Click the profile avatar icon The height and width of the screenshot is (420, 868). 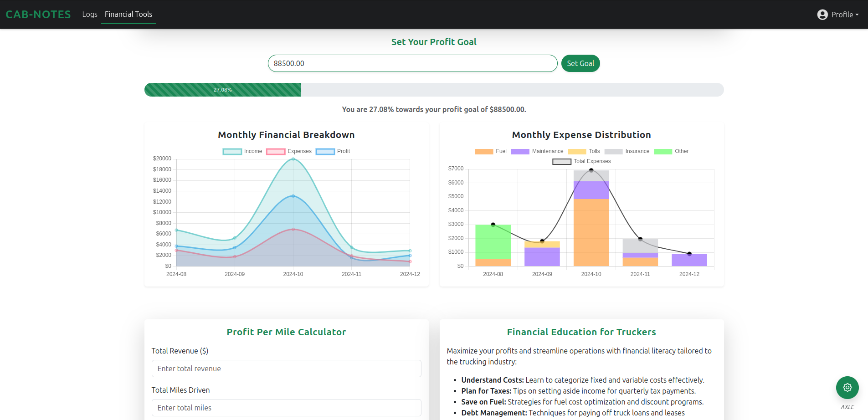tap(822, 15)
